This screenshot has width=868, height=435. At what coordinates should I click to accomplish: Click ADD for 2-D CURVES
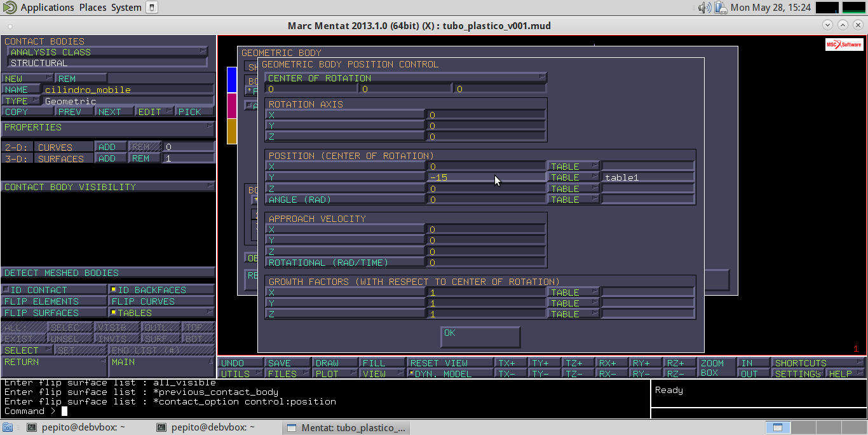[x=111, y=147]
